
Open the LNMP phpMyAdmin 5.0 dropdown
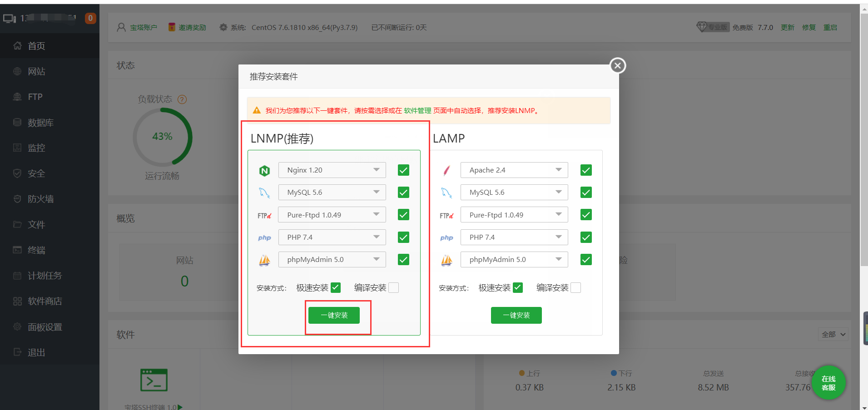pos(332,260)
